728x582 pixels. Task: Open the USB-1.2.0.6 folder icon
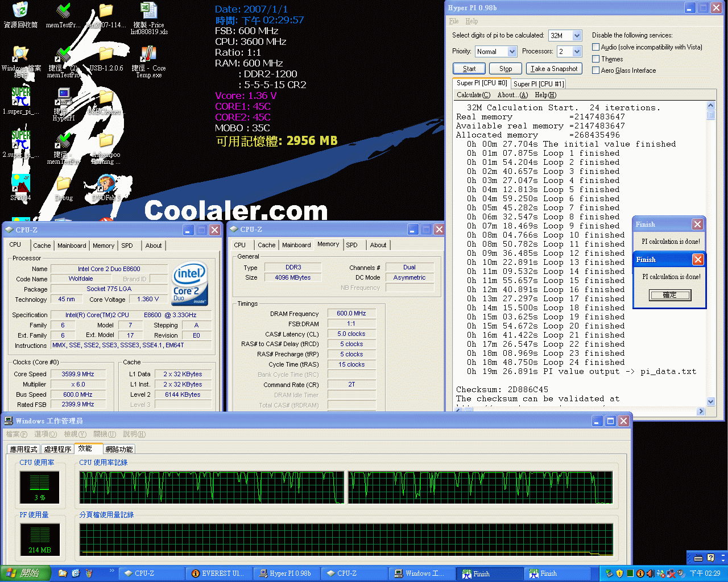(x=106, y=58)
